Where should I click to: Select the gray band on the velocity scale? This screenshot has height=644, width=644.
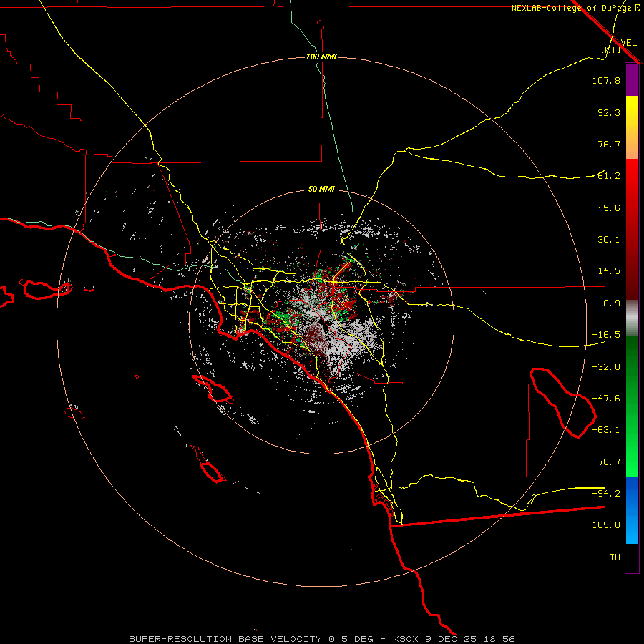(632, 318)
